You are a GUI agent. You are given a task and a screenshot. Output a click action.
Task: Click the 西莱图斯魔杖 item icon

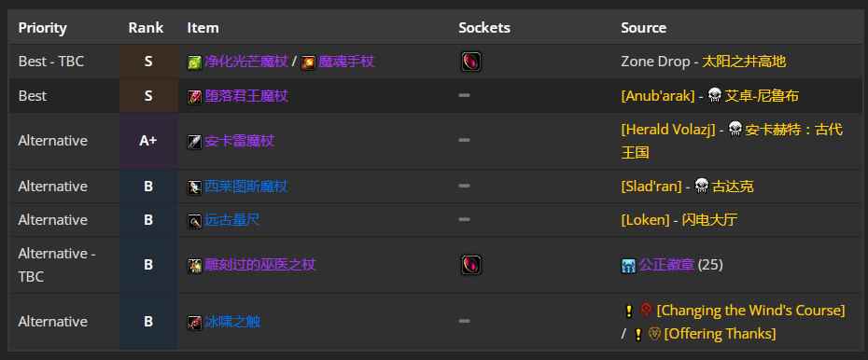click(194, 187)
